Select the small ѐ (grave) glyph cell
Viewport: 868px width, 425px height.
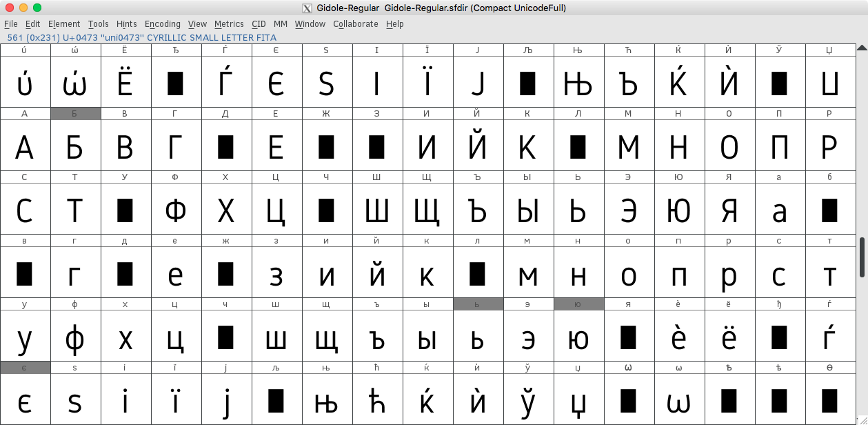[x=679, y=336]
